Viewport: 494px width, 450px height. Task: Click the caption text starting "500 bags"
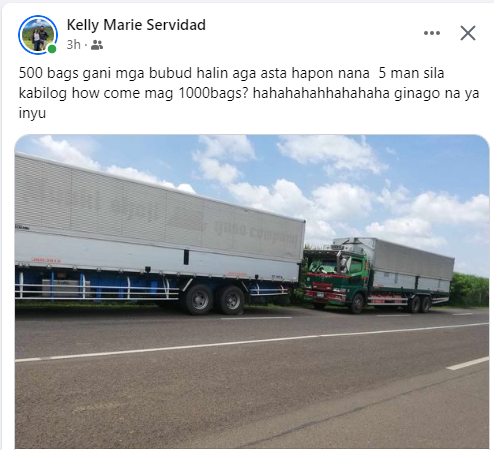click(249, 93)
